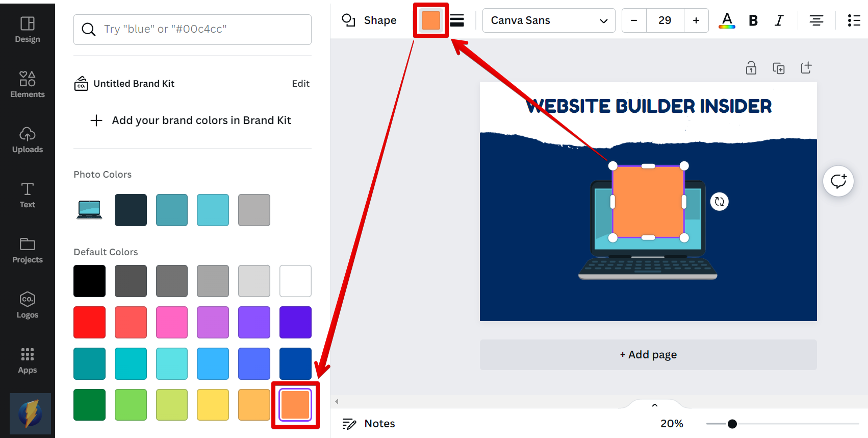Select the red default color swatch
Viewport: 868px width, 438px height.
pos(89,322)
